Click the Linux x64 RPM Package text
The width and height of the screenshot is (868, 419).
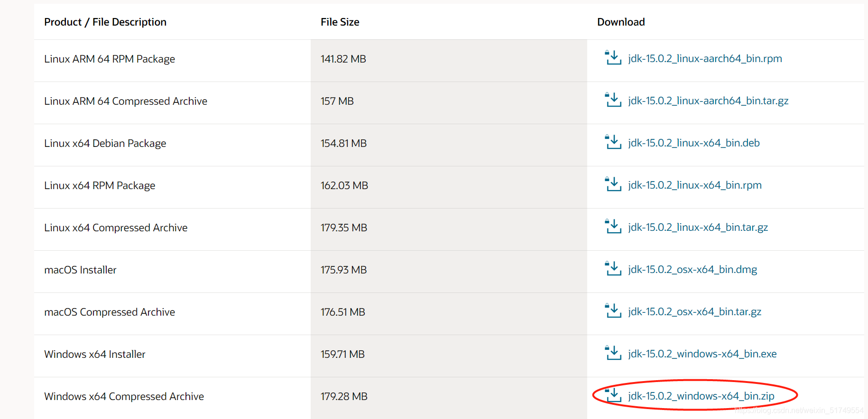pos(100,186)
